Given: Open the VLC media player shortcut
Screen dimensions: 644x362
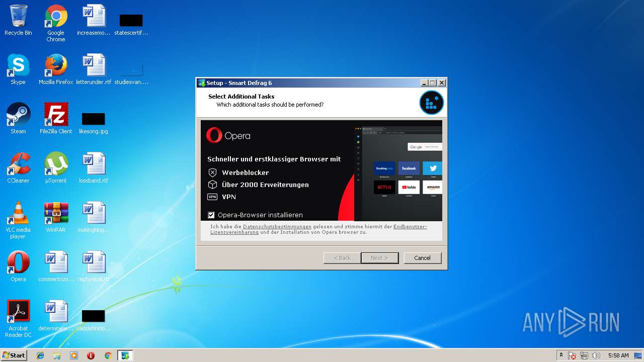Looking at the screenshot, I should (18, 220).
